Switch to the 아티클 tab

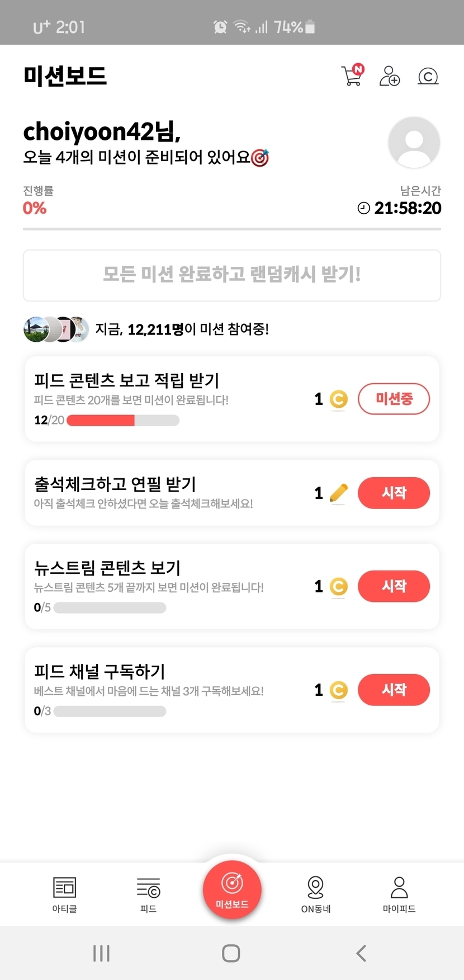click(64, 894)
